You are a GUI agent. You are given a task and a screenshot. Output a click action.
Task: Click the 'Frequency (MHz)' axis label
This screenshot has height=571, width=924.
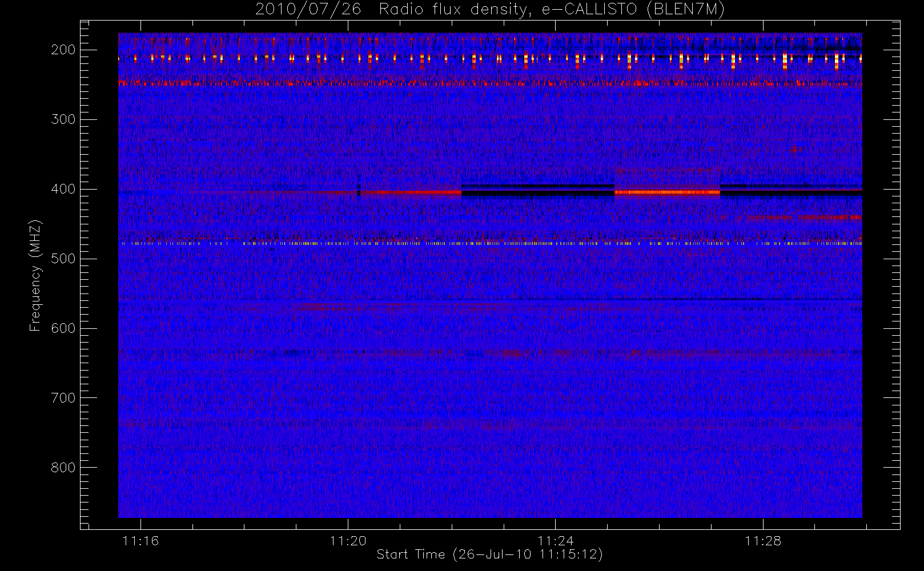click(35, 275)
